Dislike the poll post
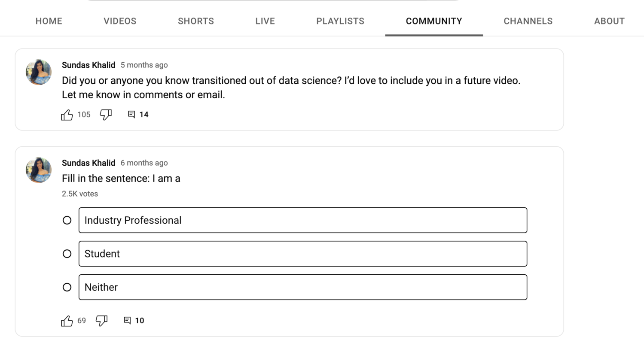 tap(101, 320)
